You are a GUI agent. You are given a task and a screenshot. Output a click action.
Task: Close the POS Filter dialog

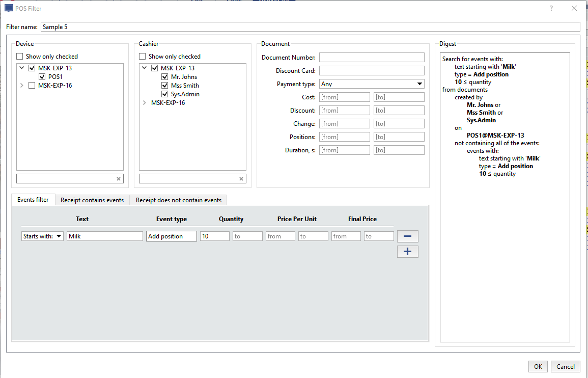pyautogui.click(x=574, y=8)
